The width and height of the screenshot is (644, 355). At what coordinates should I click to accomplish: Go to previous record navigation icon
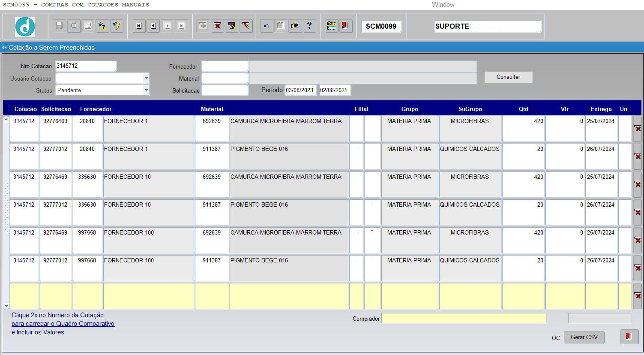coord(153,26)
